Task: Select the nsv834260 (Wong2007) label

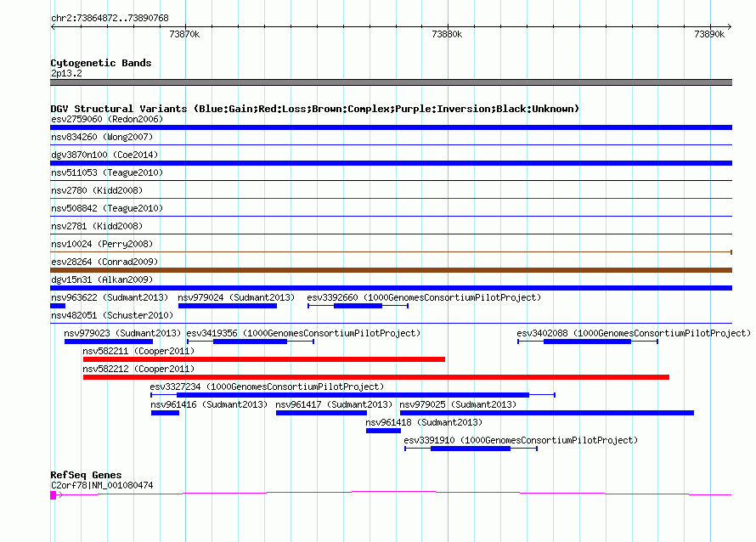Action: click(x=102, y=137)
